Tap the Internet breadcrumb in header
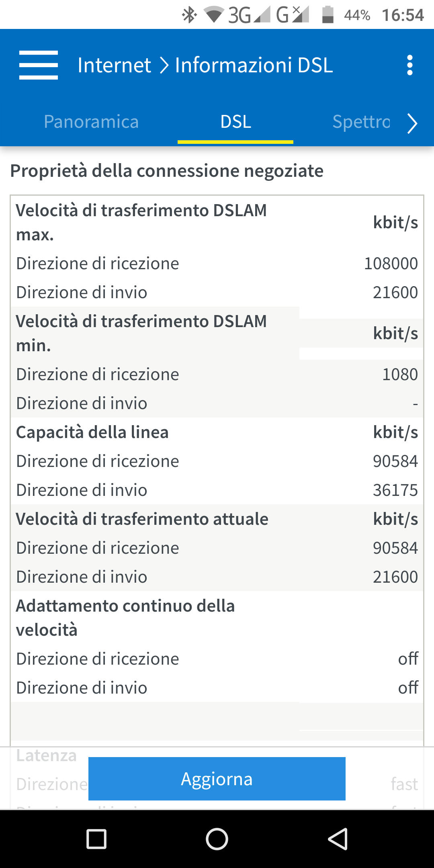Screen dimensions: 434x868 click(114, 65)
